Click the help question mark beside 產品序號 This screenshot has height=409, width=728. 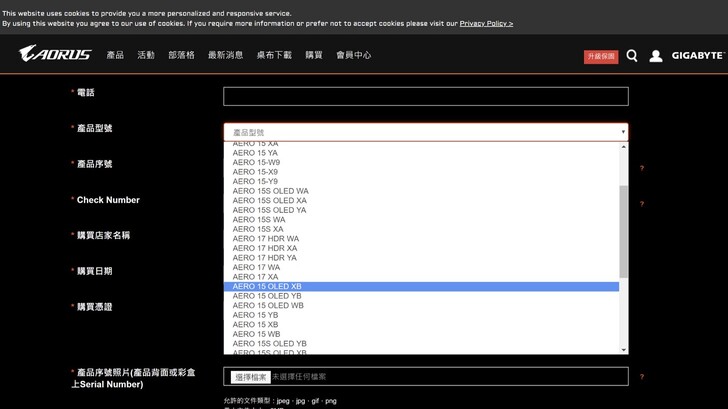[642, 168]
